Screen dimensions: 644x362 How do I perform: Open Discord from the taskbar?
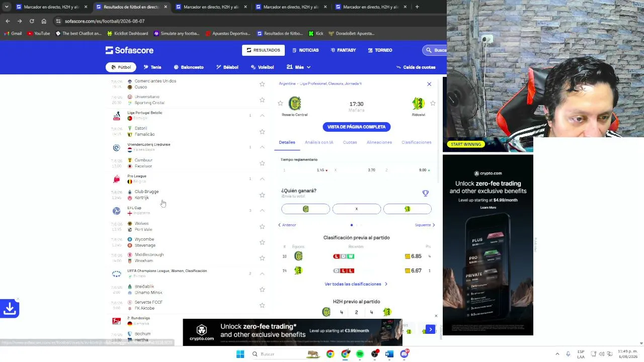(404, 354)
